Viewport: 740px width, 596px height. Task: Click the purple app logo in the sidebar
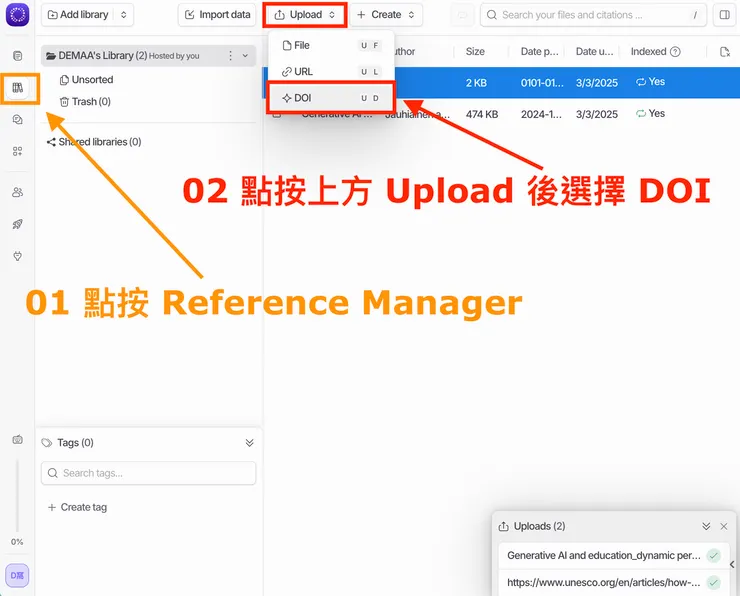(x=17, y=15)
